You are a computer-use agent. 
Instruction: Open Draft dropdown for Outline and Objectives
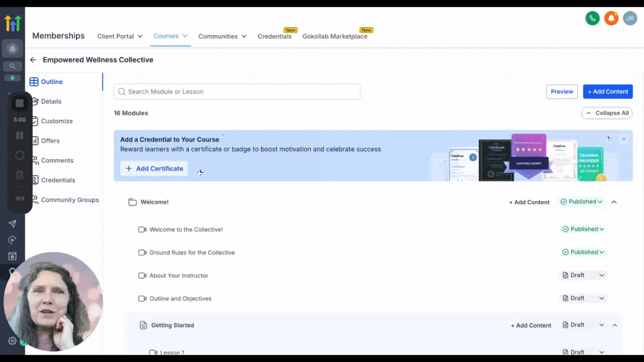pos(583,298)
